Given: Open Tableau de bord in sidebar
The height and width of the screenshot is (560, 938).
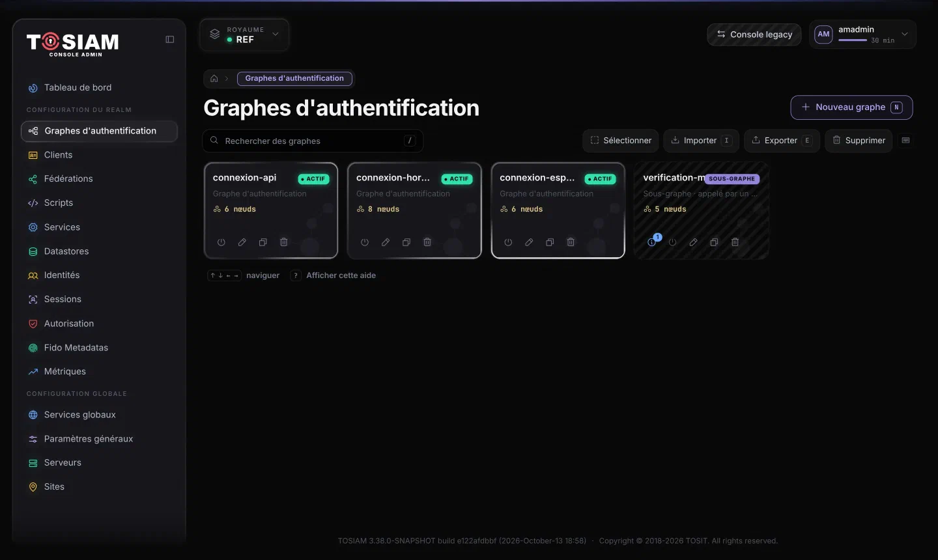Looking at the screenshot, I should click(99, 88).
